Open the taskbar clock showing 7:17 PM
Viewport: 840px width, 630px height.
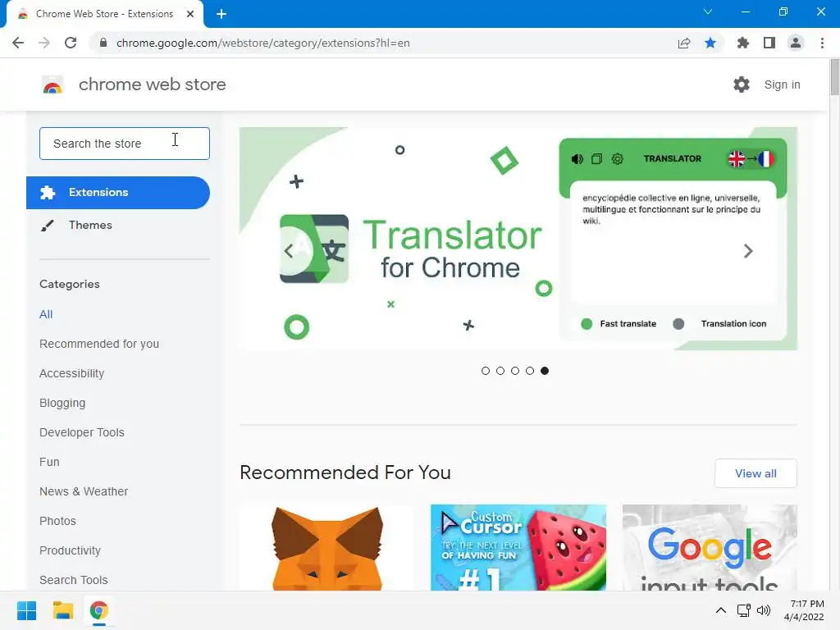[x=804, y=610]
